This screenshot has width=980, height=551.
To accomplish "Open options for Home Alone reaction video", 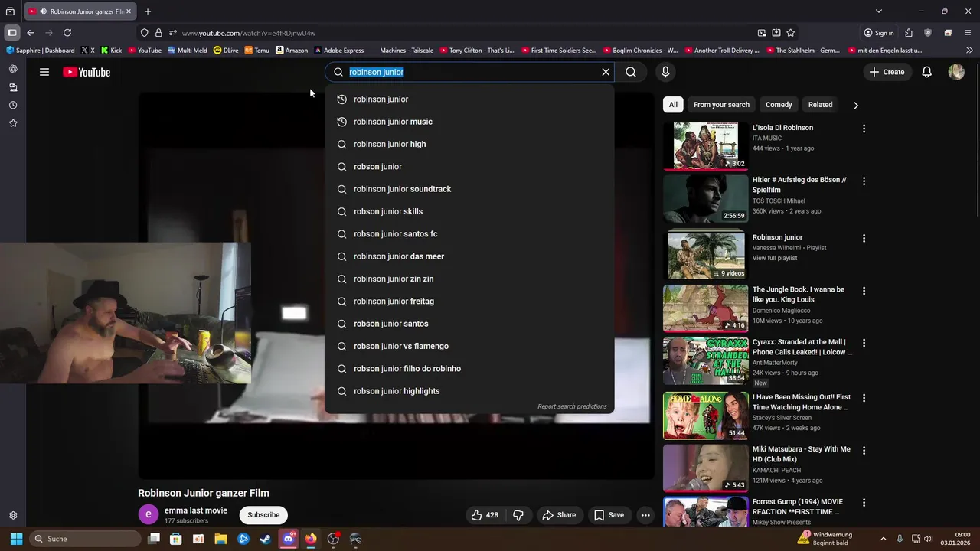I will [864, 398].
